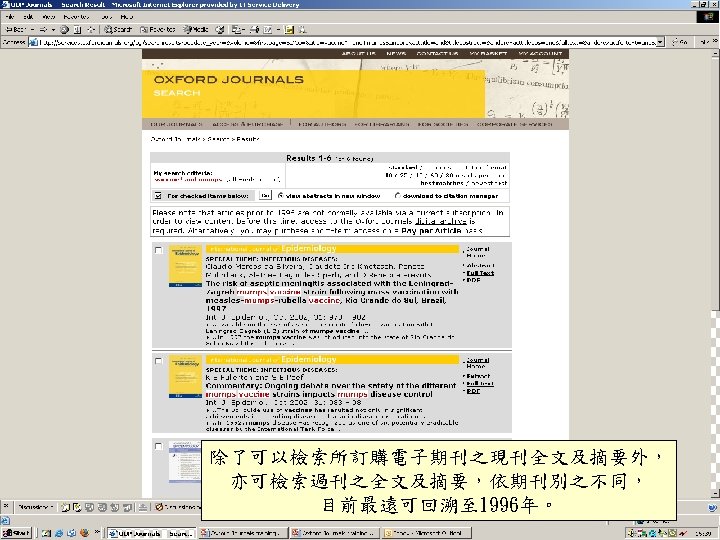Expand the Address bar dropdown
Viewport: 720px width, 540px height.
(660, 42)
